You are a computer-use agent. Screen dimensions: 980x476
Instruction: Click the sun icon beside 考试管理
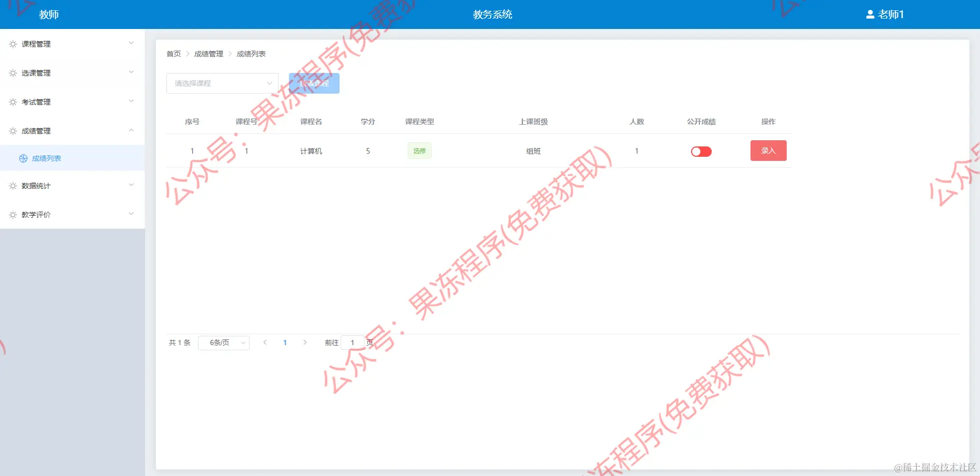[13, 102]
